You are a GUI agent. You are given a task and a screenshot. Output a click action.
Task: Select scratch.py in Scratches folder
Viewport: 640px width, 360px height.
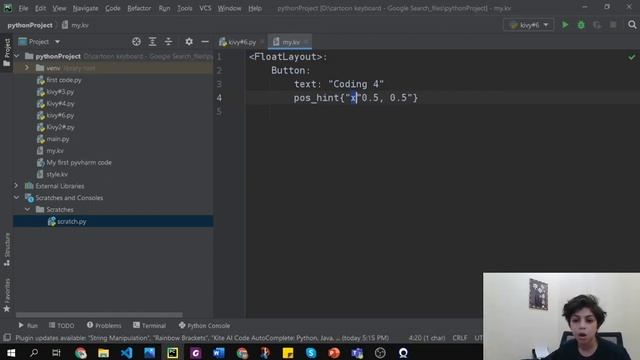[x=71, y=221]
